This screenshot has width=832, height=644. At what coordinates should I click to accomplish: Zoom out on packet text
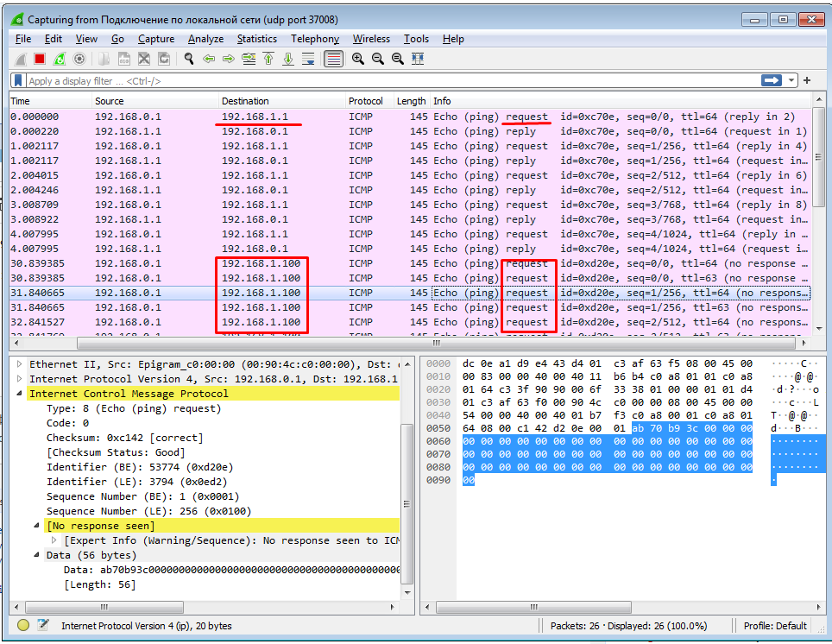coord(378,59)
